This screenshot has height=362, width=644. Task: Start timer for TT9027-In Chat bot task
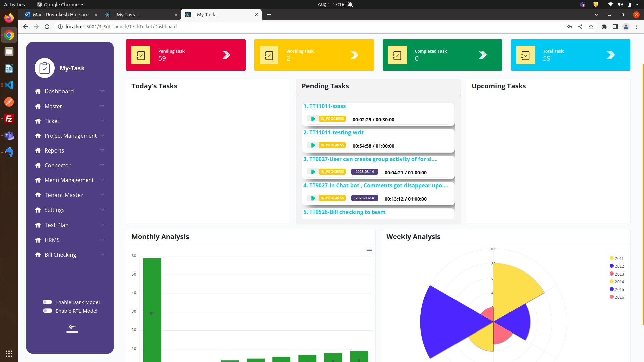pyautogui.click(x=313, y=198)
